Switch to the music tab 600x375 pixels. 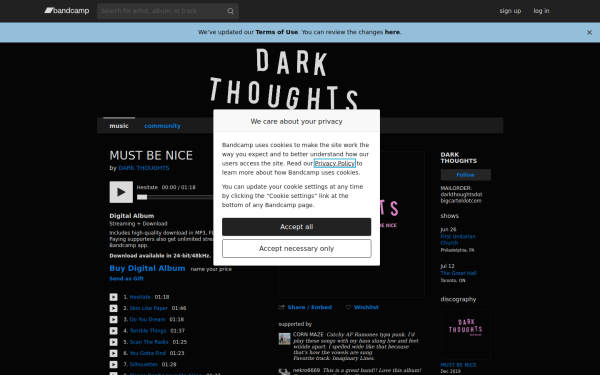tap(119, 126)
